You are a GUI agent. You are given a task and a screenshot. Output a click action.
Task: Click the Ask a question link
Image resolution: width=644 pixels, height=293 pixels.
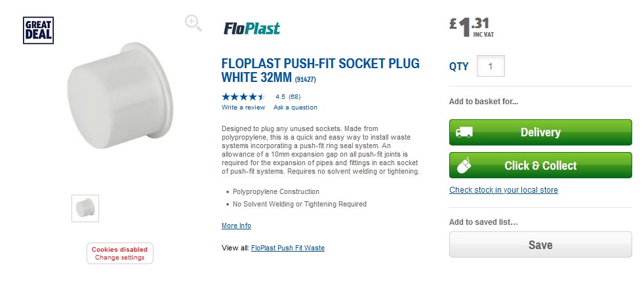coord(295,107)
